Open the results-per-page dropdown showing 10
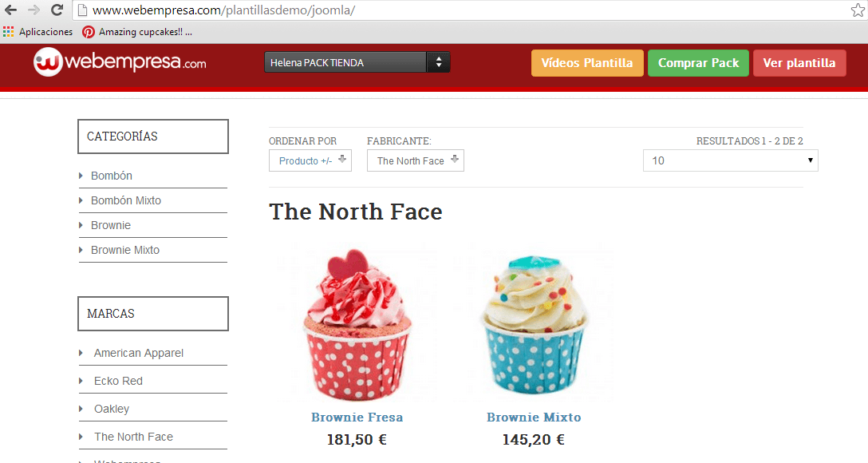Screen dimensions: 868x463 click(730, 160)
